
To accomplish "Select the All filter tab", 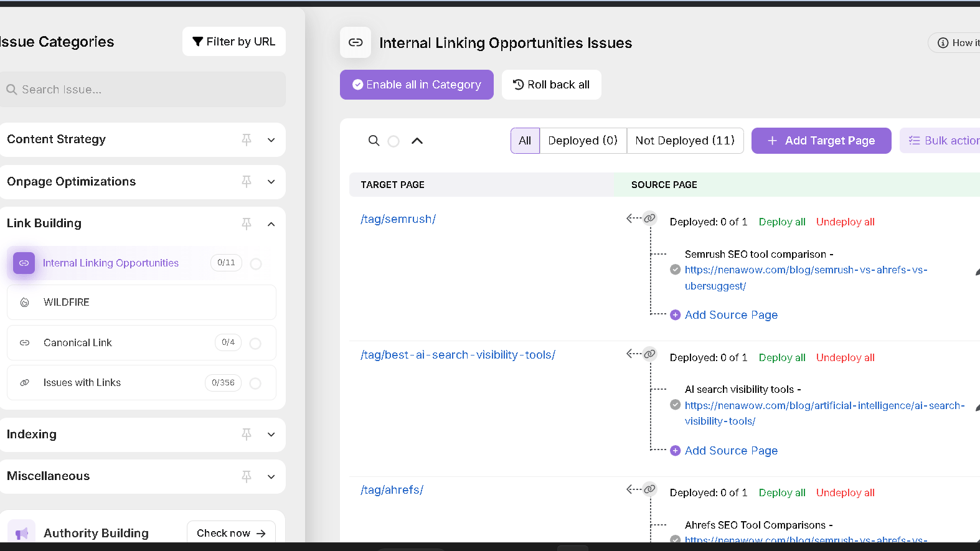I will pyautogui.click(x=525, y=141).
